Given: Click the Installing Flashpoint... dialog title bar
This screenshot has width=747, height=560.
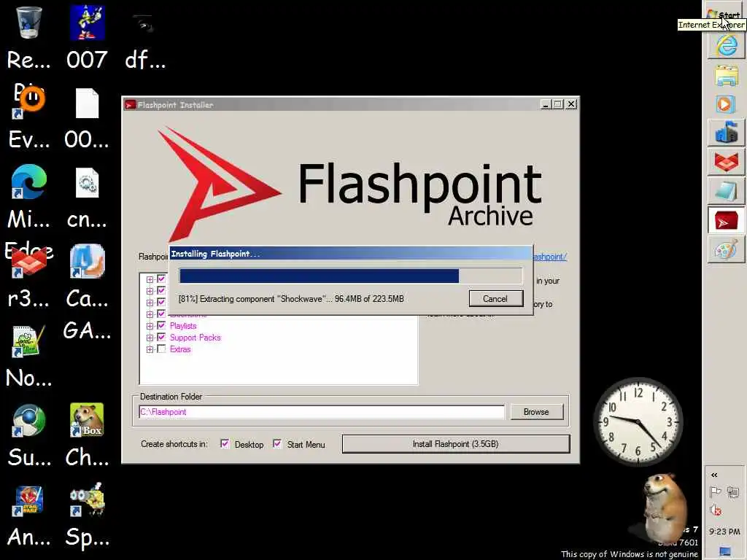Looking at the screenshot, I should (351, 253).
